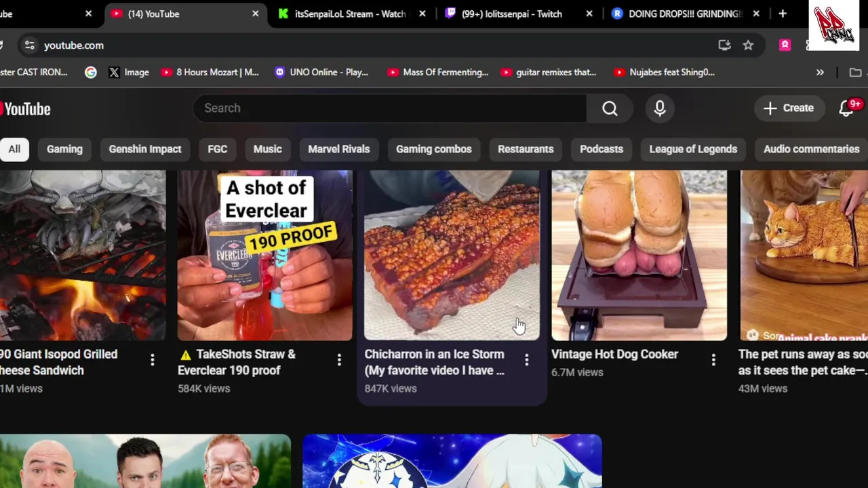This screenshot has height=488, width=868.
Task: Click the Chicharron in an Ice Storm title
Action: click(435, 362)
